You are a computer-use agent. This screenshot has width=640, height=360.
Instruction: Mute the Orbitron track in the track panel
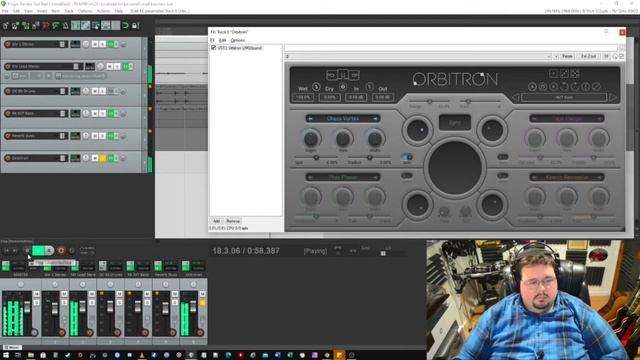tap(95, 158)
